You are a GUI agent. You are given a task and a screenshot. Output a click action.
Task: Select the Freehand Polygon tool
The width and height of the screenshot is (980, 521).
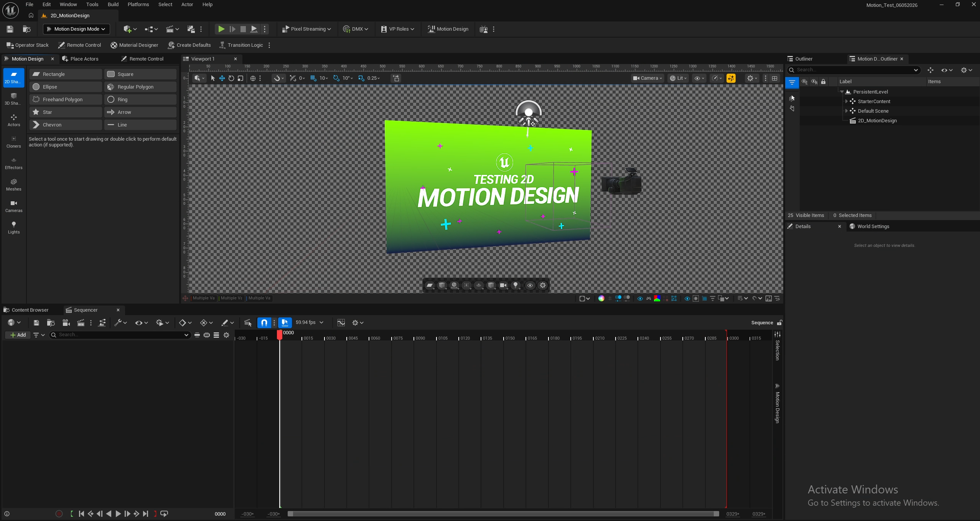coord(66,99)
